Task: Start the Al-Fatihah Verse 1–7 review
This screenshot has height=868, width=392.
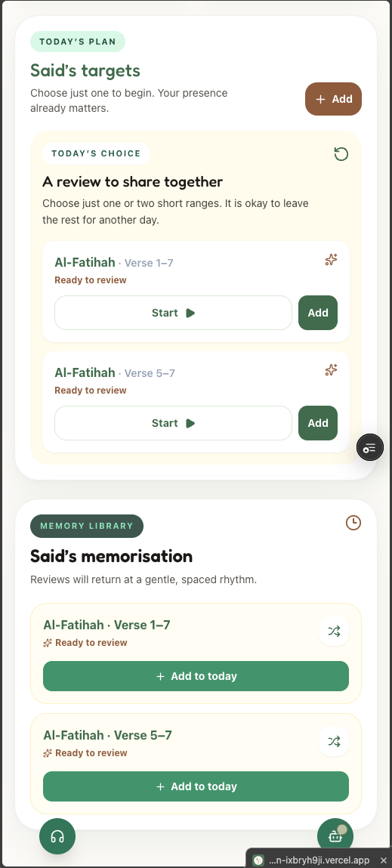Action: click(x=173, y=313)
